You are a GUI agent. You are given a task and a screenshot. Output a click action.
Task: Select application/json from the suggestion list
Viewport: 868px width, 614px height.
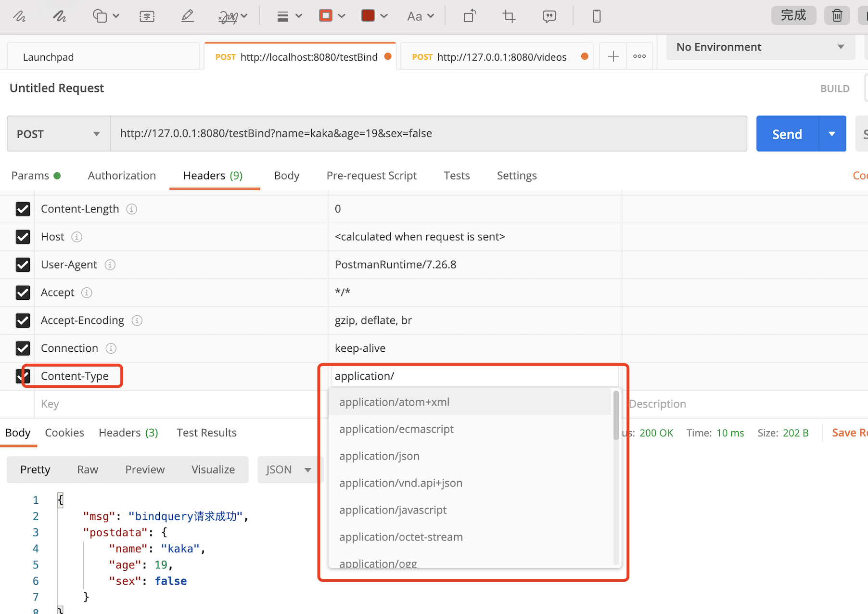coord(379,456)
